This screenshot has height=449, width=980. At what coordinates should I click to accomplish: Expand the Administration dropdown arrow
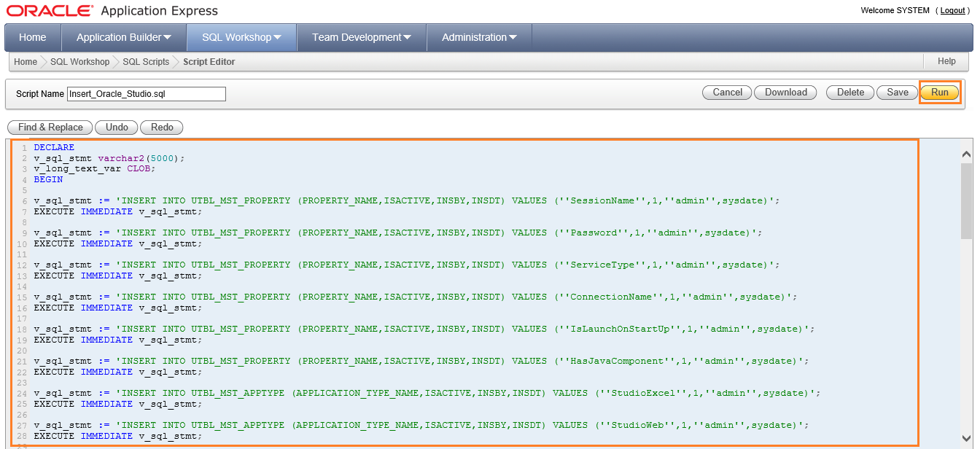click(x=513, y=38)
